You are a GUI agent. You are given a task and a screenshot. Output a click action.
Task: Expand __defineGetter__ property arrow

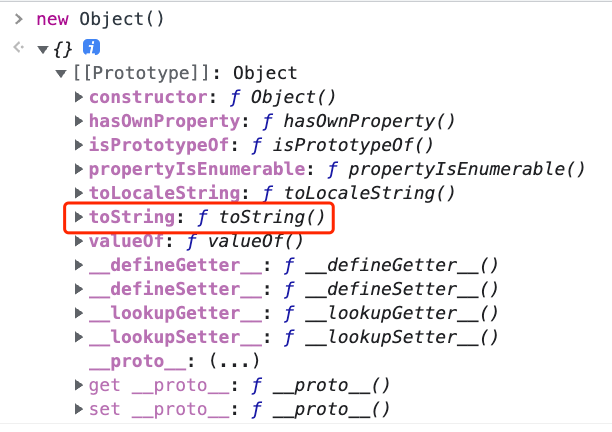[79, 265]
